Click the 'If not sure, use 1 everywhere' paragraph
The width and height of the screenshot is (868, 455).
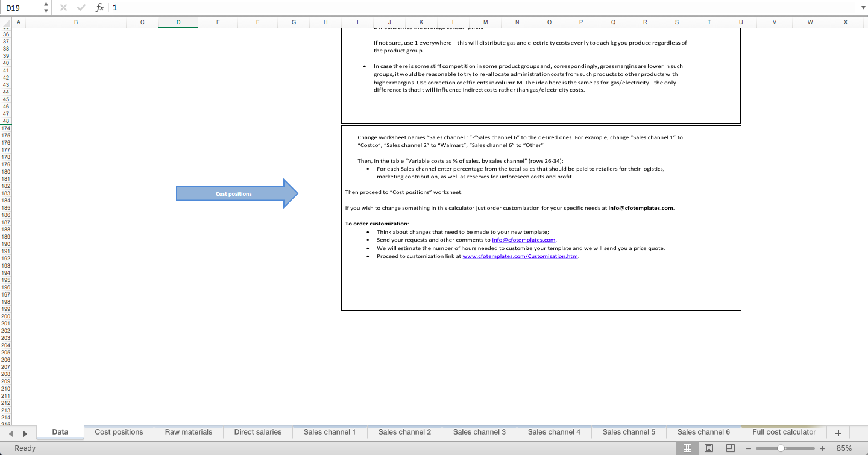coord(530,47)
